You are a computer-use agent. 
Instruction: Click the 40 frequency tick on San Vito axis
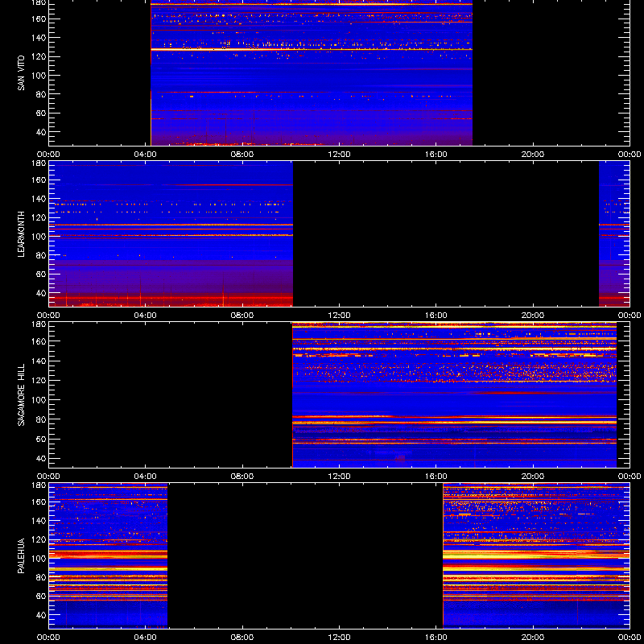[x=42, y=132]
